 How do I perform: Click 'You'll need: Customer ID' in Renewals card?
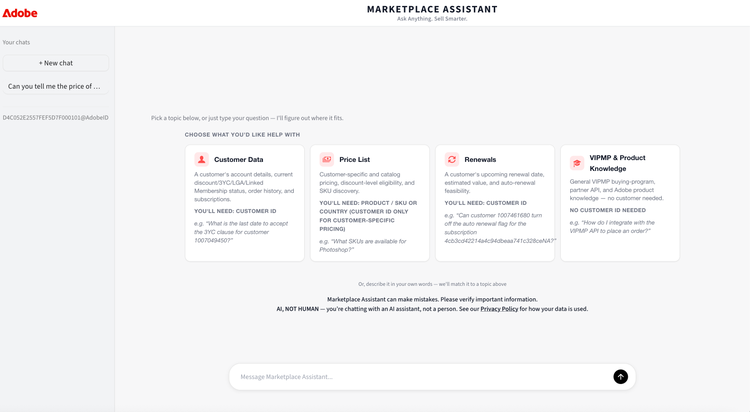pyautogui.click(x=485, y=203)
